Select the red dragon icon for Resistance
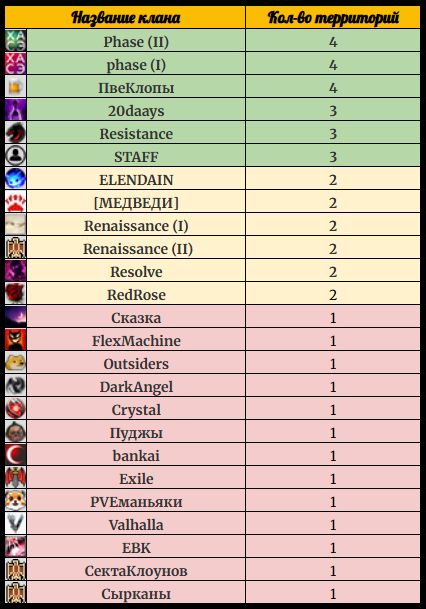 (16, 132)
